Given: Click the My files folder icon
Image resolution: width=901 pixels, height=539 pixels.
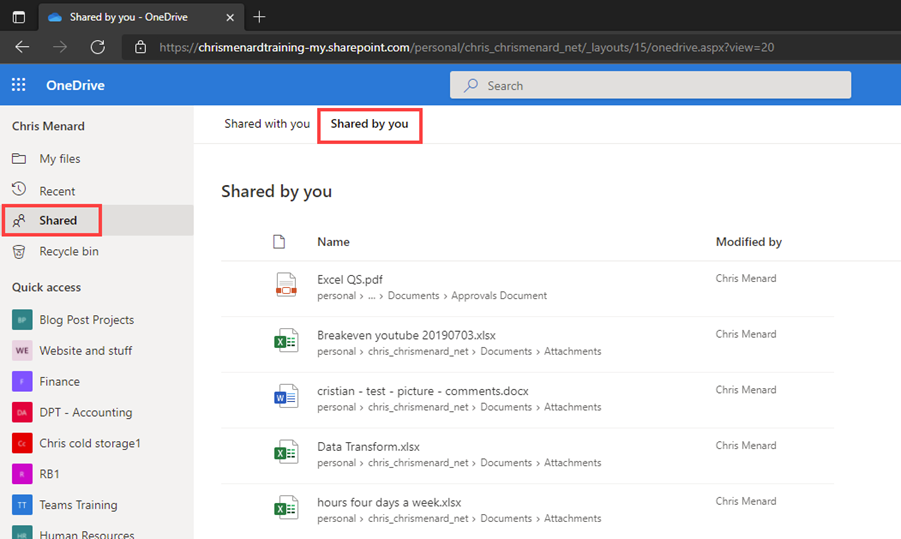Looking at the screenshot, I should [19, 158].
